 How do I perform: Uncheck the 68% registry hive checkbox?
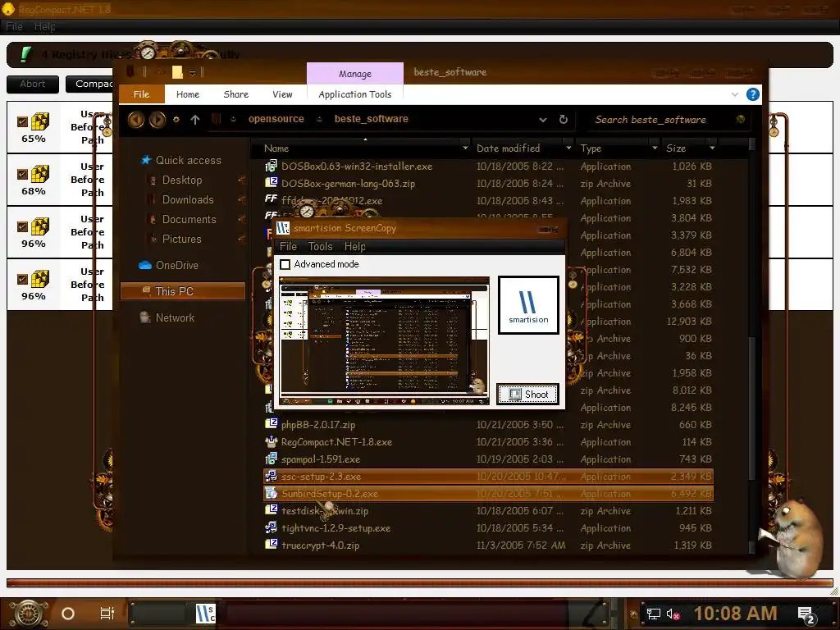click(22, 174)
